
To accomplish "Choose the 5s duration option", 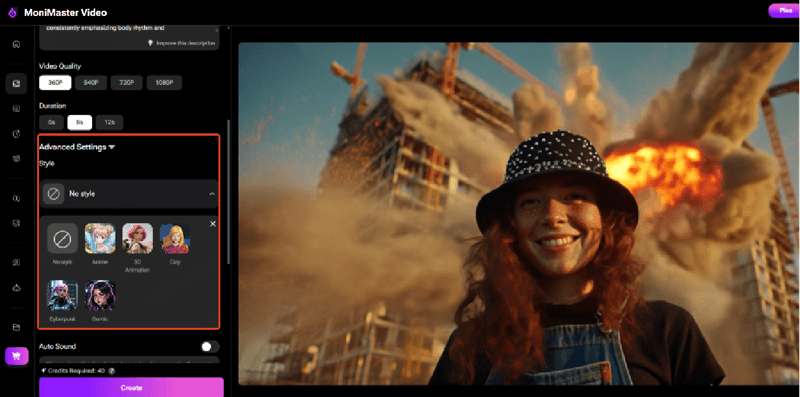I will coord(52,122).
